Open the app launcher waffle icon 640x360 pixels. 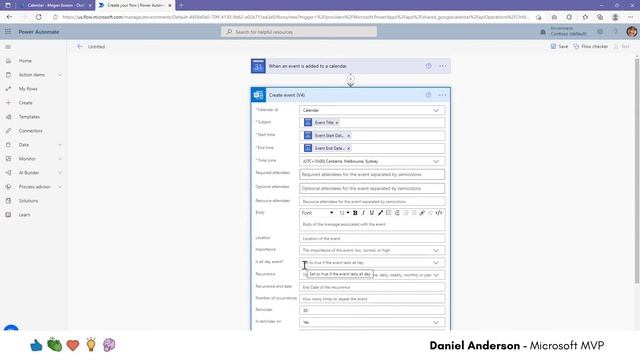pyautogui.click(x=8, y=31)
